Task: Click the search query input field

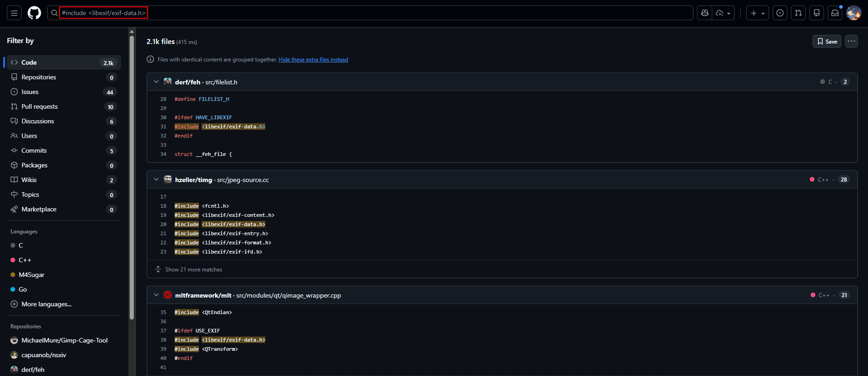Action: coord(367,13)
